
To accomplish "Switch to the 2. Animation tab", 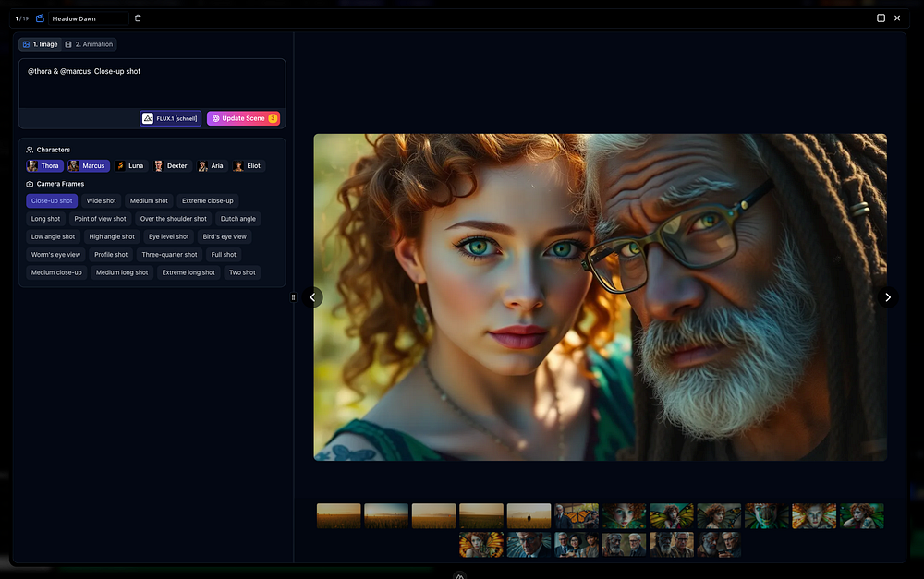I will click(x=90, y=44).
